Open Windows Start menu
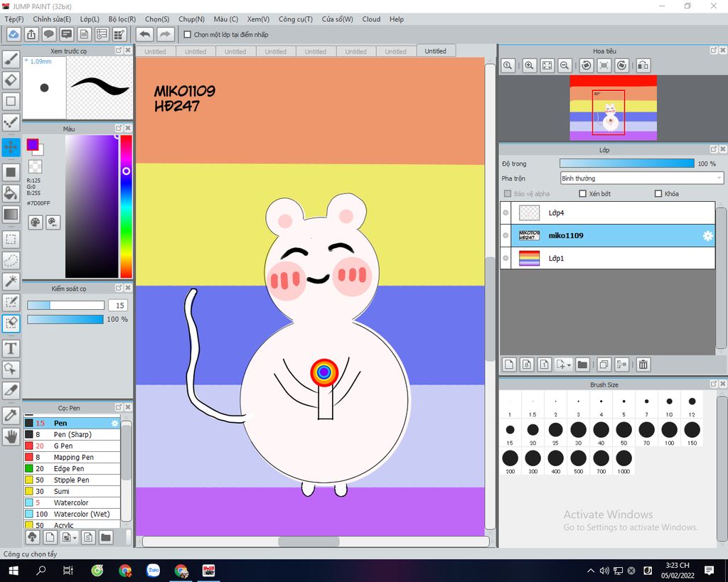The image size is (728, 582). point(13,571)
